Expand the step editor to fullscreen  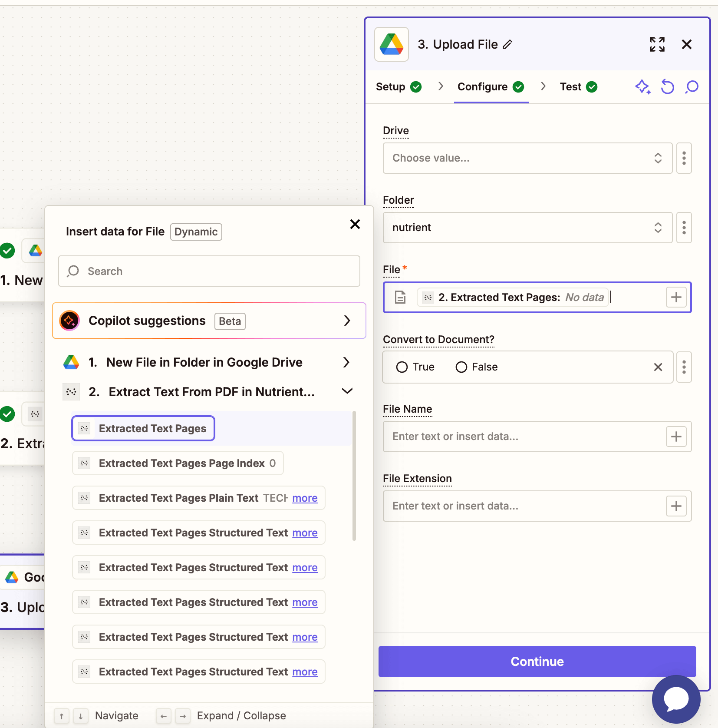[x=657, y=44]
